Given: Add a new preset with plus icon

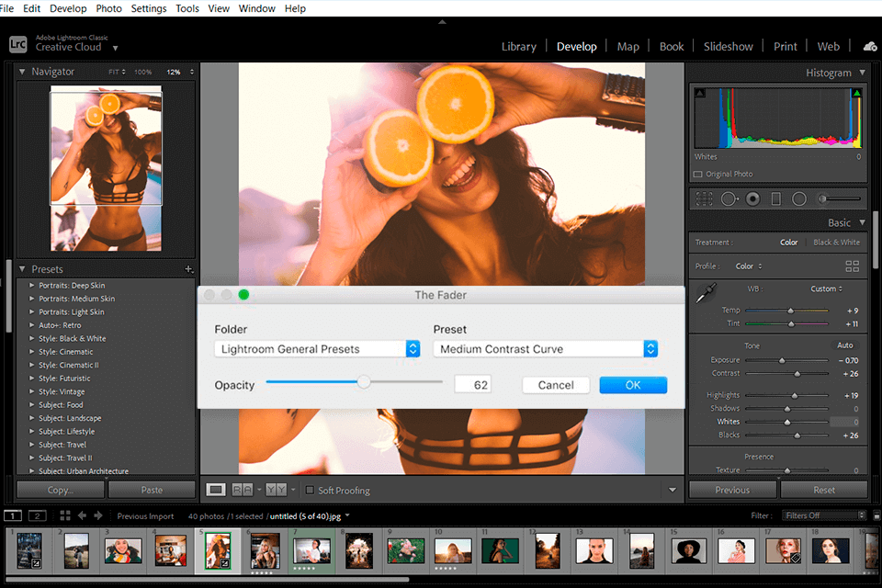Looking at the screenshot, I should [189, 269].
